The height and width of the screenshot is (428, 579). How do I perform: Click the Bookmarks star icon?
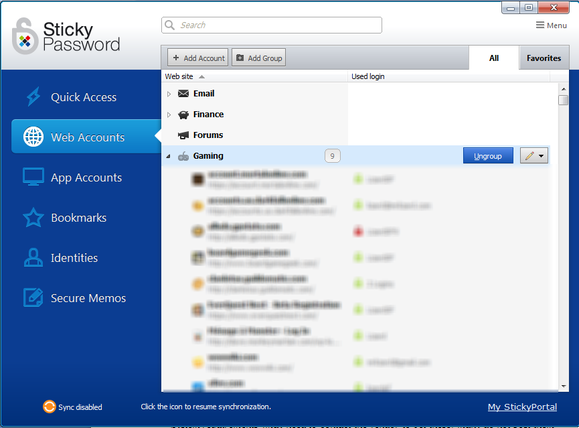33,217
